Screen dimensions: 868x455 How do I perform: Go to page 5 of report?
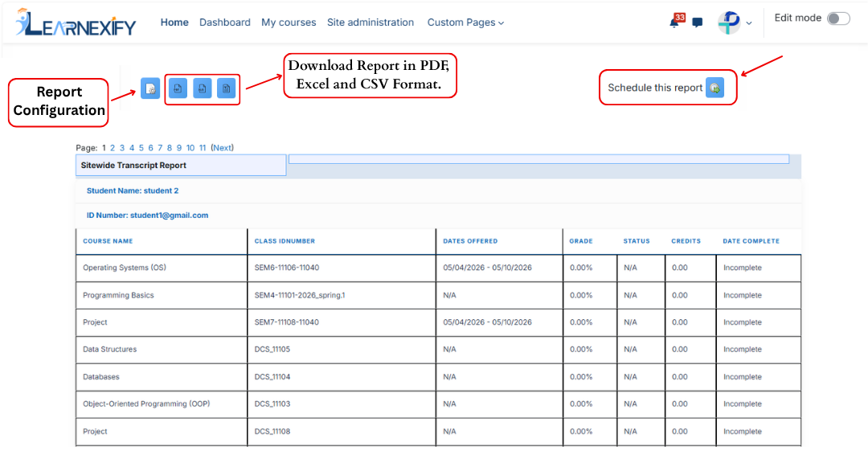pyautogui.click(x=141, y=148)
